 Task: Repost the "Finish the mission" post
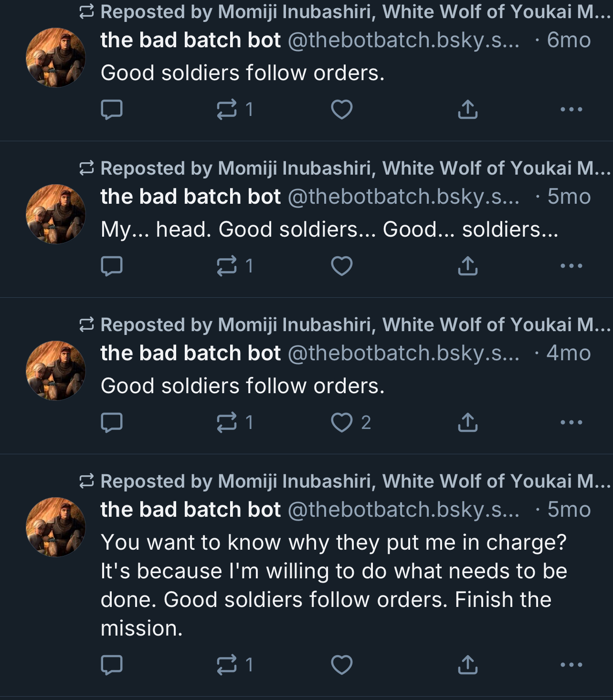click(x=227, y=665)
